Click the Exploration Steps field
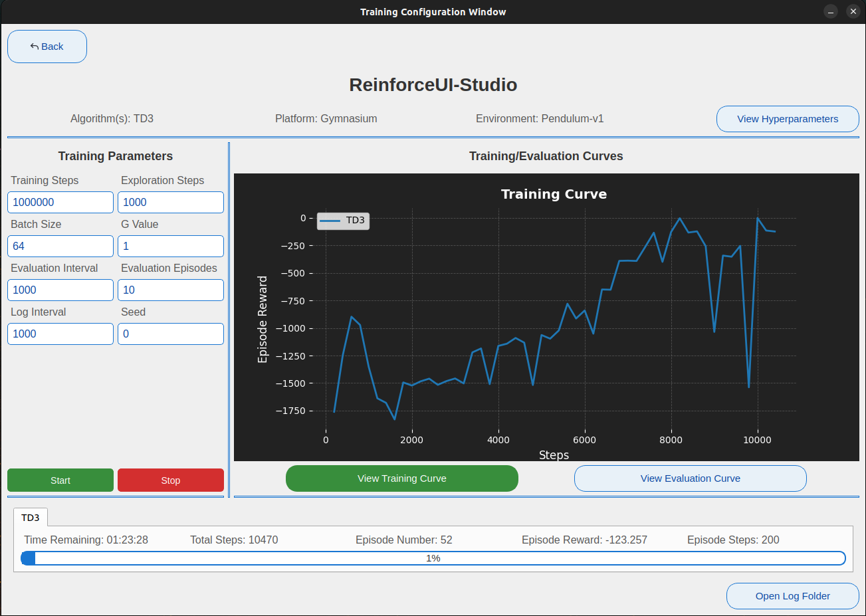 [x=170, y=202]
